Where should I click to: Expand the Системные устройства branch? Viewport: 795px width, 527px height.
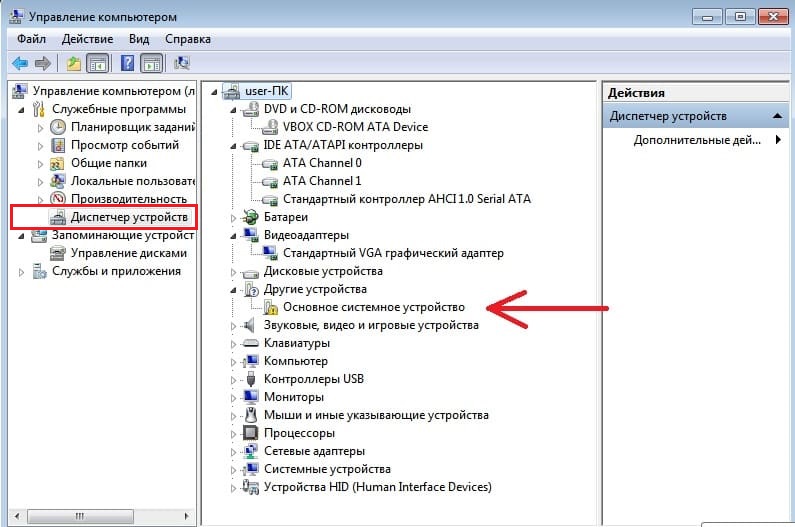tap(233, 470)
